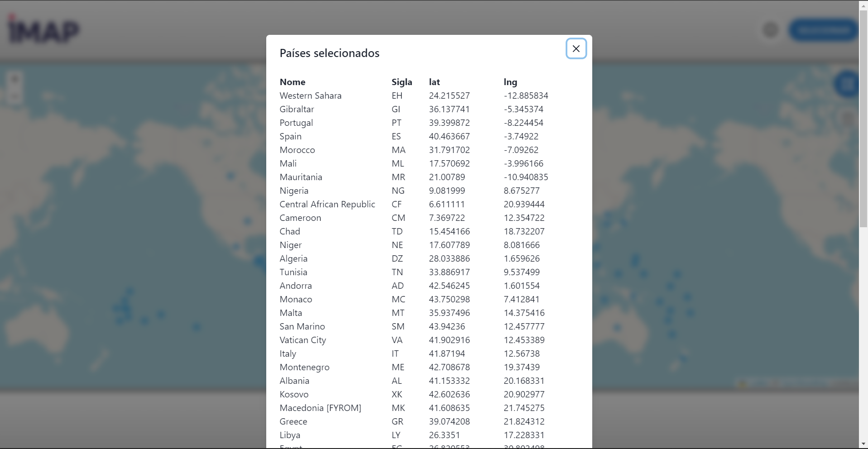Sort table by the lat column

point(434,82)
